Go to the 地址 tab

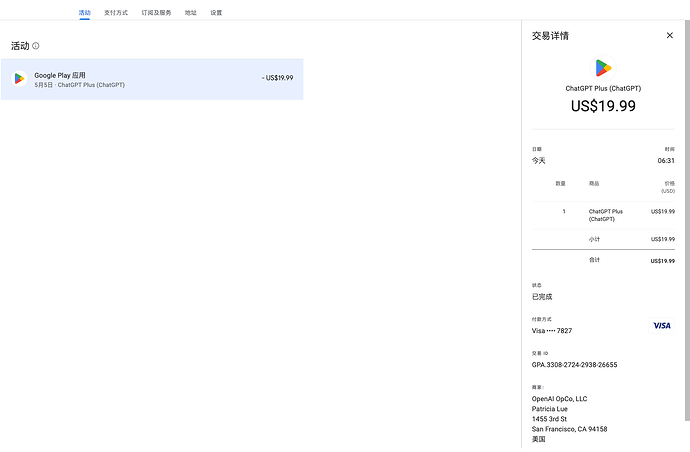tap(191, 13)
